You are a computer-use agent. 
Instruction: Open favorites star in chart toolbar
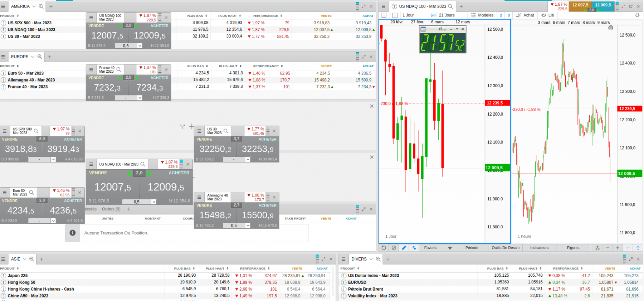(450, 248)
